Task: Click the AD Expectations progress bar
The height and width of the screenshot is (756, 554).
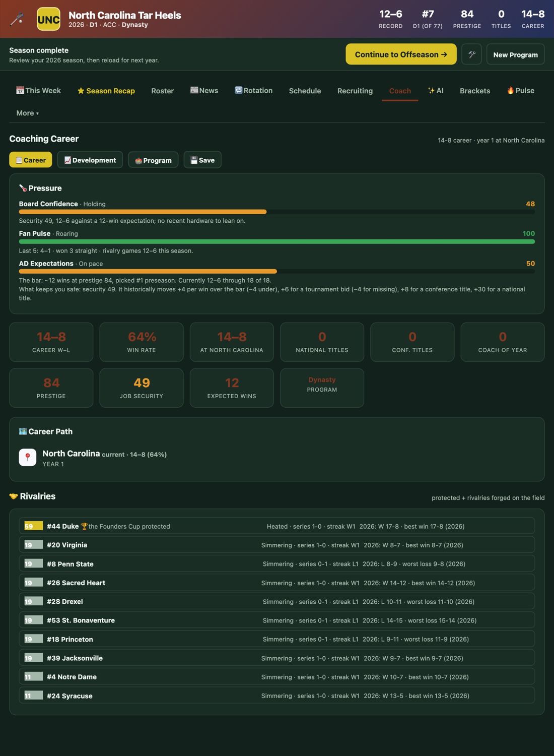Action: click(x=277, y=271)
